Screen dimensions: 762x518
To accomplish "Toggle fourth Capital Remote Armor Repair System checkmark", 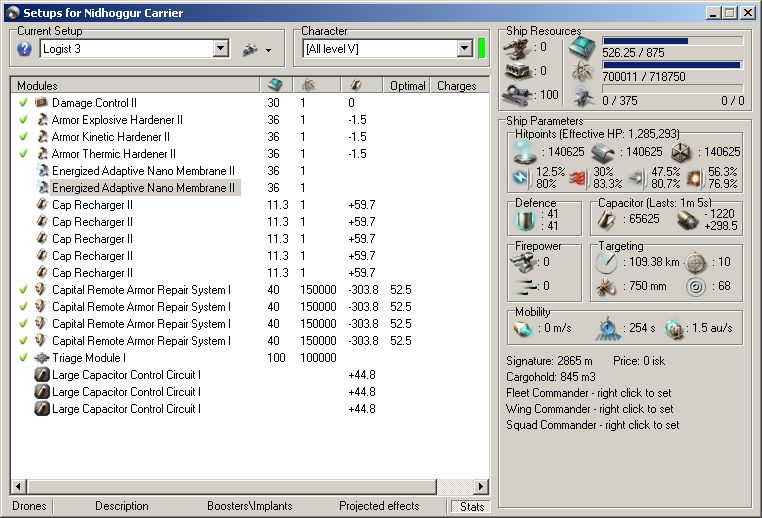I will (23, 341).
